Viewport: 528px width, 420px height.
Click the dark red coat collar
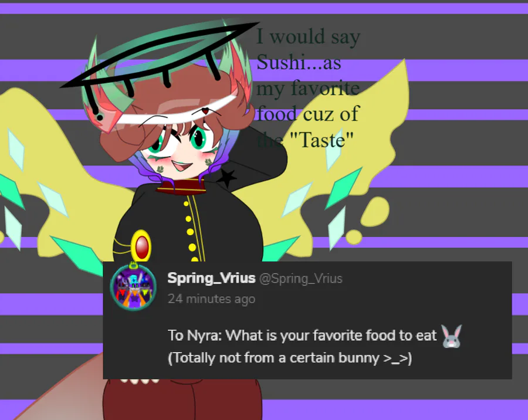[181, 187]
